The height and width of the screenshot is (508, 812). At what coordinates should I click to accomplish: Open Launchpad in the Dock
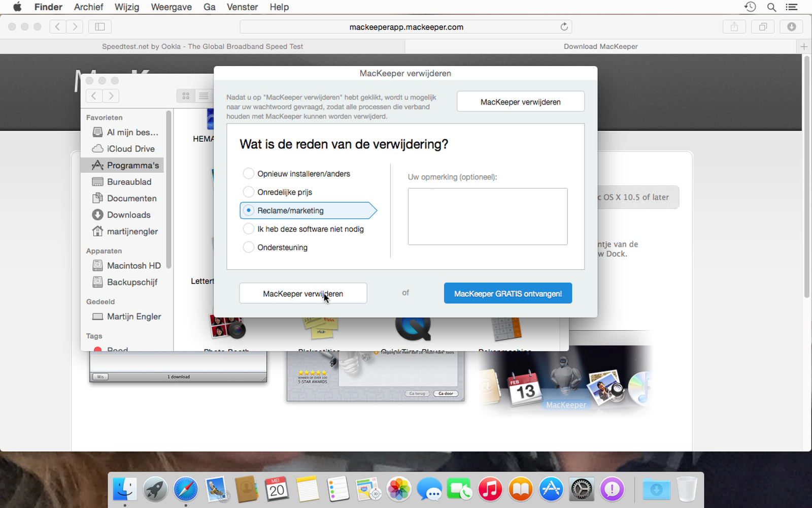tap(155, 489)
